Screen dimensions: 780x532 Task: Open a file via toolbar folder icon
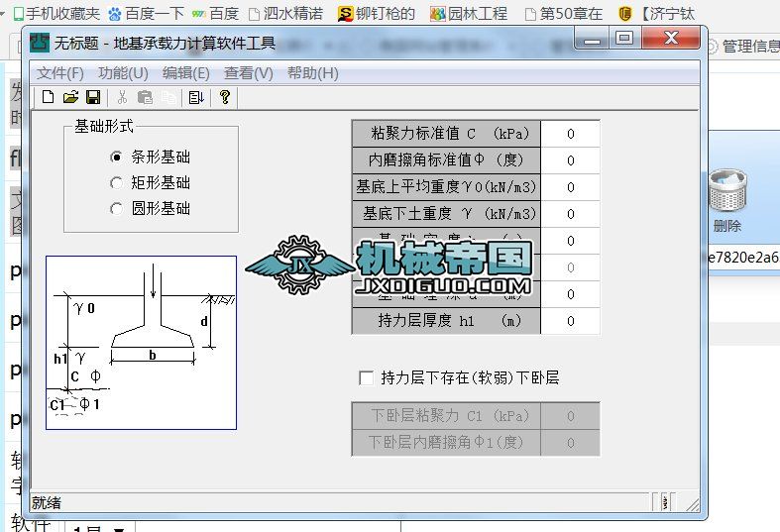[x=70, y=97]
